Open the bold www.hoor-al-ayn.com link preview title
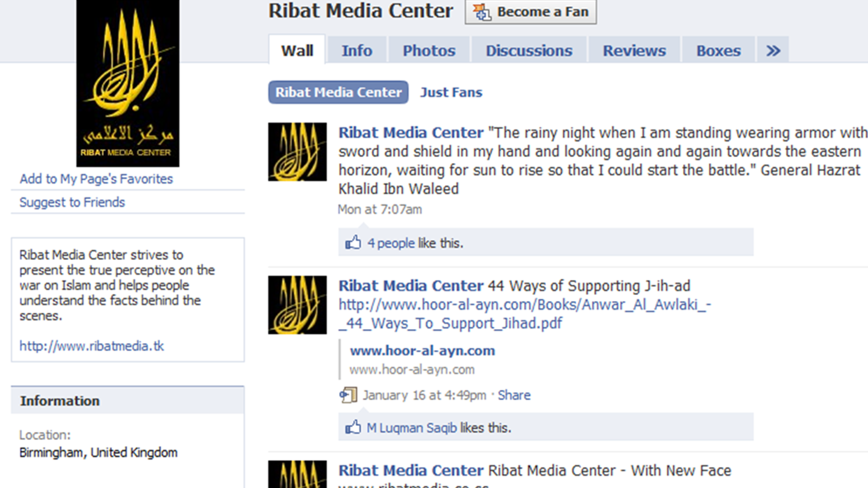This screenshot has width=868, height=488. click(422, 351)
